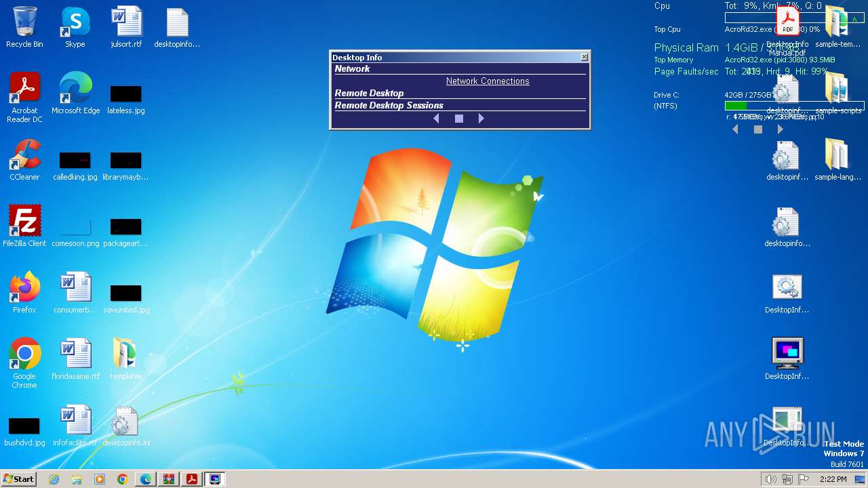The width and height of the screenshot is (868, 488).
Task: Open the sample-lang folder
Action: (838, 160)
